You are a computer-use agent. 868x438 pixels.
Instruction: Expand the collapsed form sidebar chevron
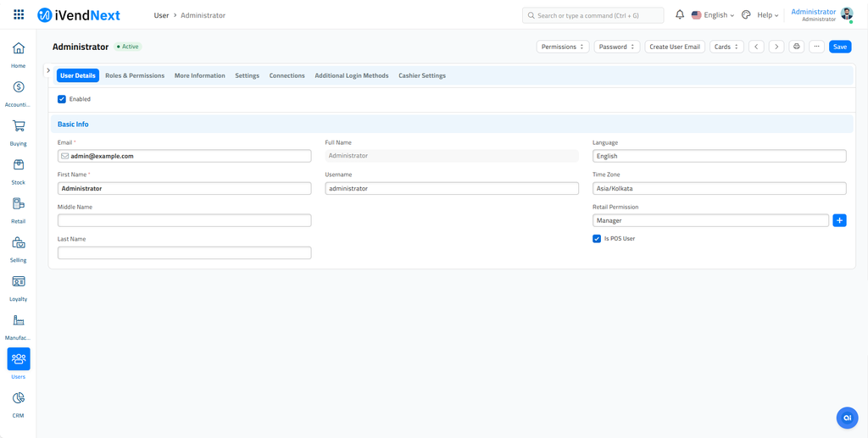tap(48, 70)
